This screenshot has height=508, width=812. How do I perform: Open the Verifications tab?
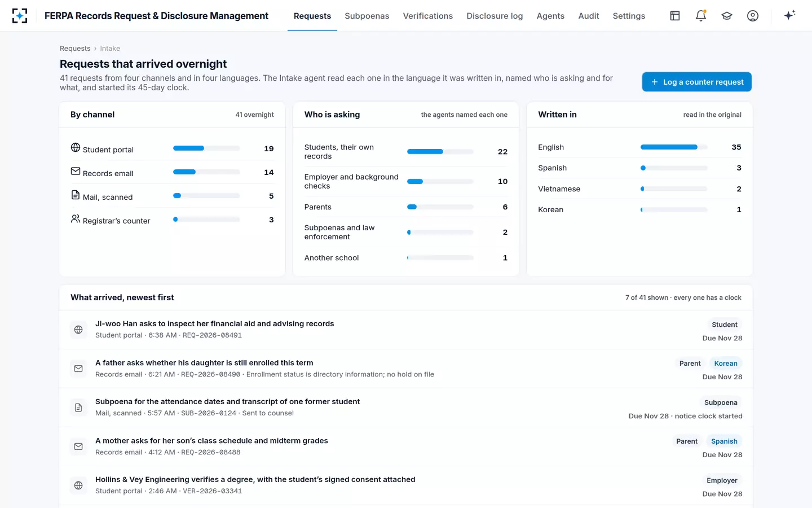(428, 16)
